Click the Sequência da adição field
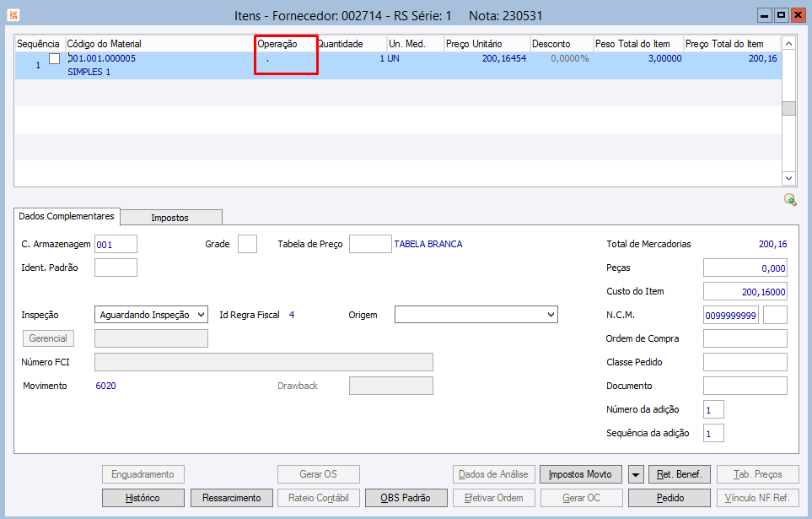Viewport: 812px width, 519px height. point(713,433)
